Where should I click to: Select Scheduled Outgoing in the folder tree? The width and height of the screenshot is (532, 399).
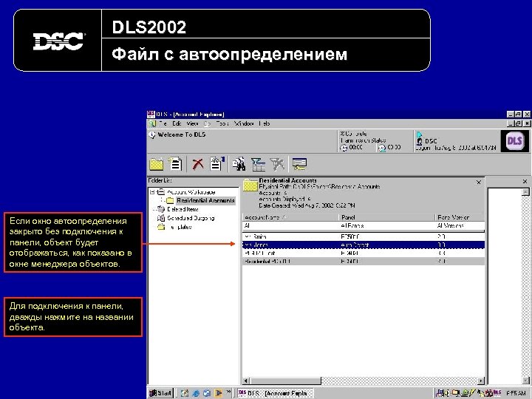(191, 218)
